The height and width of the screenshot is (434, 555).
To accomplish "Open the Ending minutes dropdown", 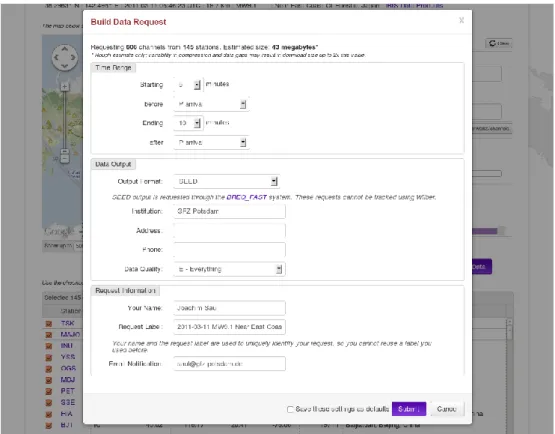I will click(188, 123).
